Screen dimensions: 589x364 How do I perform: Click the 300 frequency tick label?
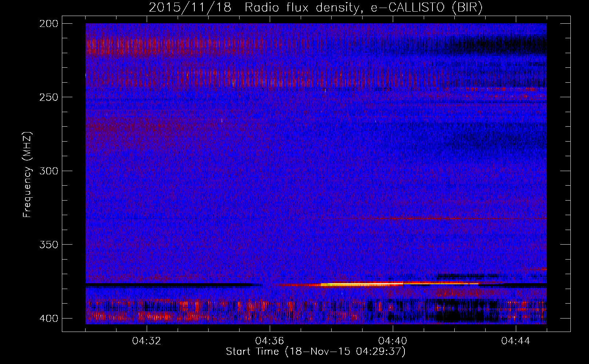48,171
